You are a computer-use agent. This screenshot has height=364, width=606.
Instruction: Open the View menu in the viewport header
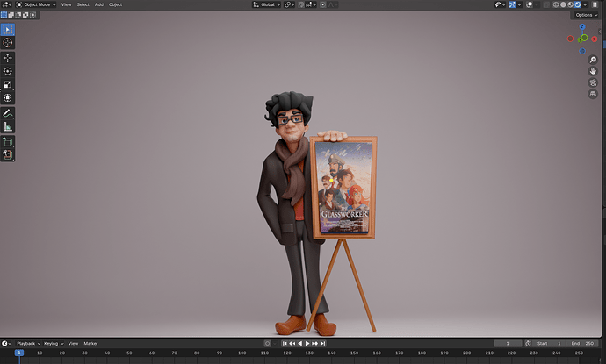click(x=66, y=4)
